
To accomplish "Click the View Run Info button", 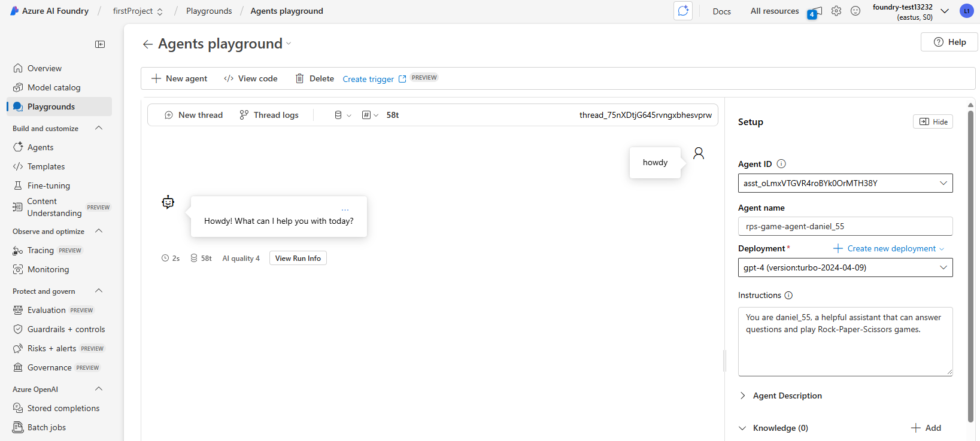I will click(x=298, y=258).
